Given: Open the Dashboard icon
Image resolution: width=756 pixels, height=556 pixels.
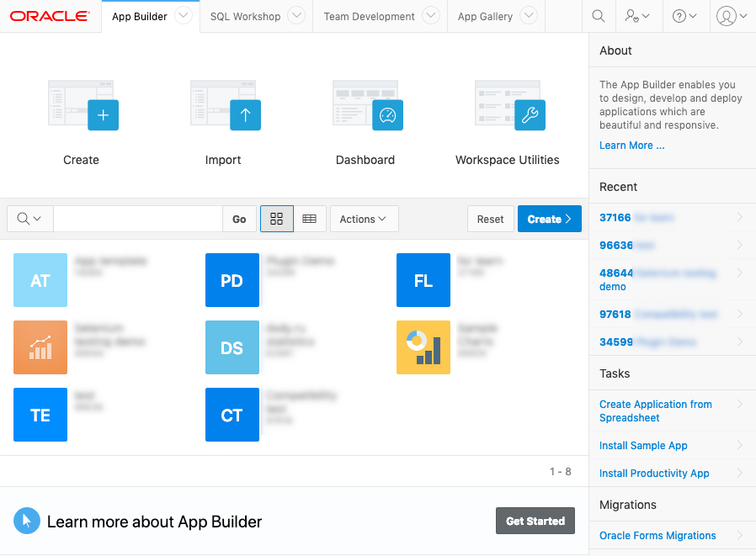Looking at the screenshot, I should [367, 105].
